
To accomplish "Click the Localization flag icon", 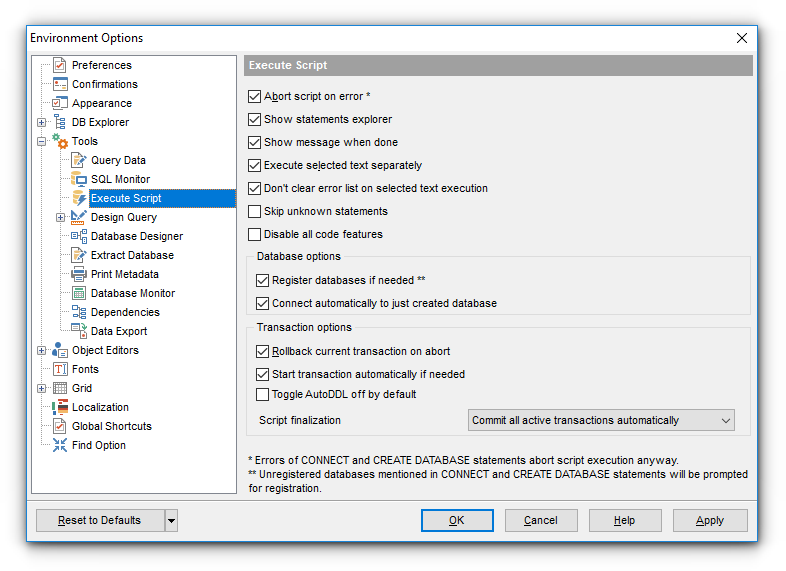I will (60, 407).
